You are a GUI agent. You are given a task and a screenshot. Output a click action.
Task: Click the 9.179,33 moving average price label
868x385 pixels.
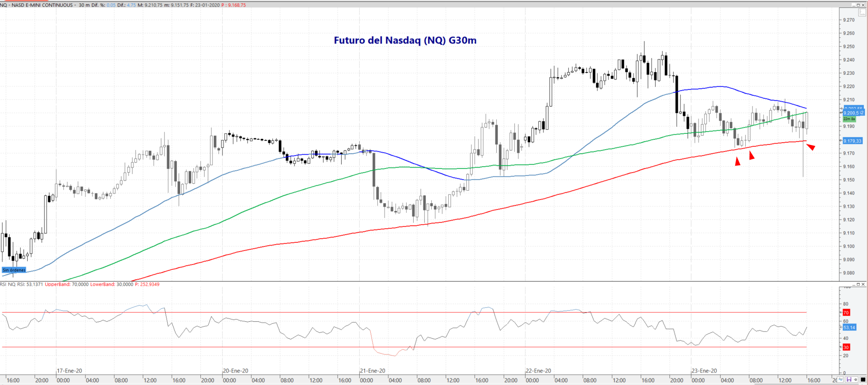coord(852,141)
